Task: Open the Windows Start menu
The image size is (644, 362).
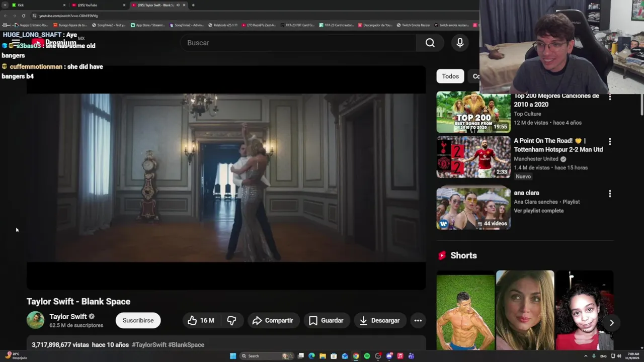Action: click(x=233, y=356)
